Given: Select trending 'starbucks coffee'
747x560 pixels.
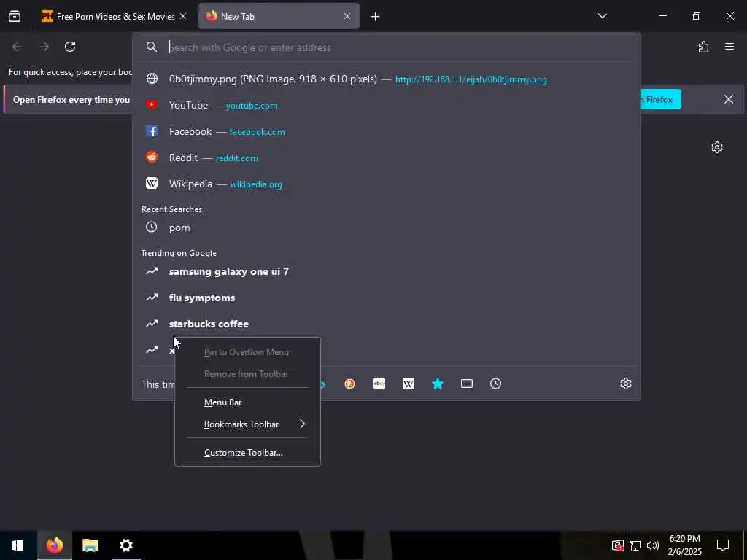Looking at the screenshot, I should point(388,324).
